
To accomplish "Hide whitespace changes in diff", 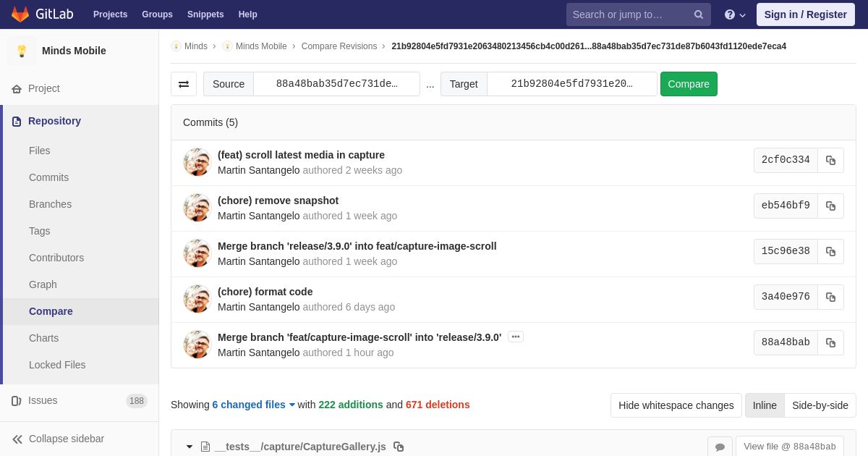I will pos(676,405).
